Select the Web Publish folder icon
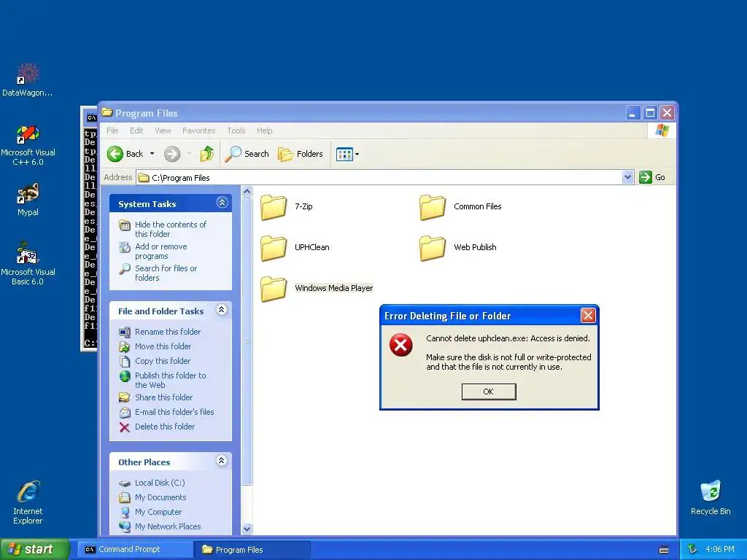Screen dimensions: 747x560 (x=433, y=248)
